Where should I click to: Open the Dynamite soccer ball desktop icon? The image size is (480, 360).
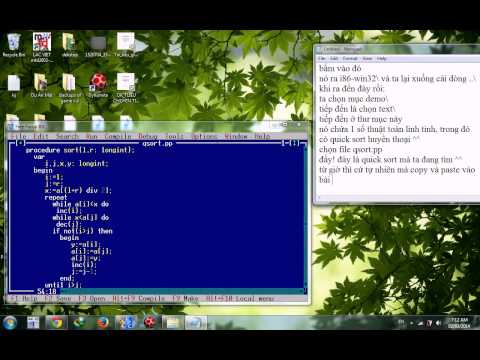click(x=98, y=85)
